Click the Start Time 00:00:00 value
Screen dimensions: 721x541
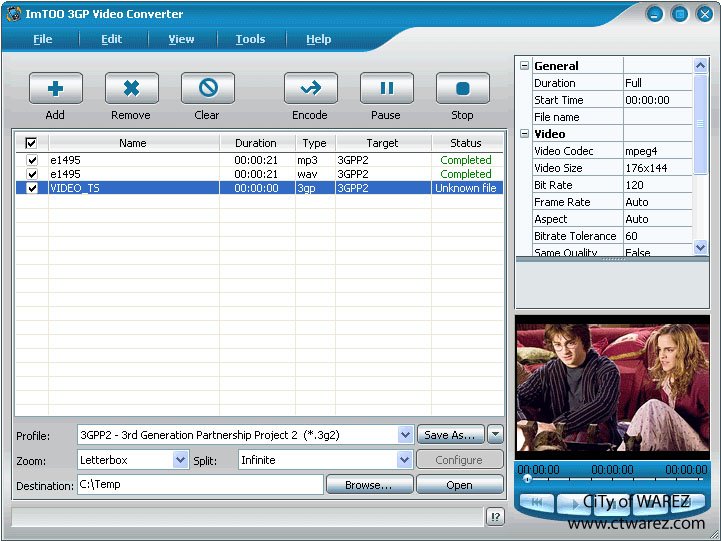(x=658, y=100)
